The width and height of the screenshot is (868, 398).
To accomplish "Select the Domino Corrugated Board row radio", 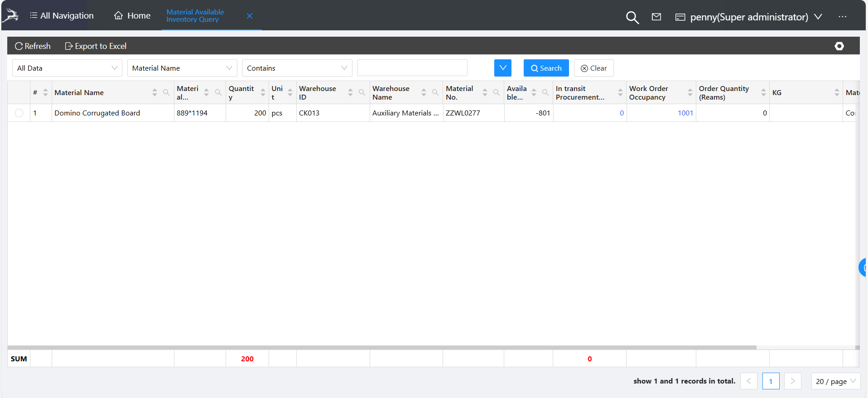I will [19, 113].
